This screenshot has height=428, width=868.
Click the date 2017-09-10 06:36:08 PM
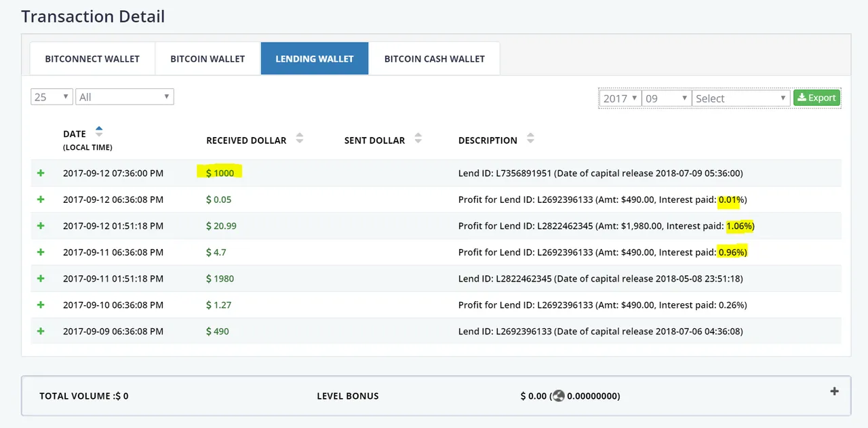coord(113,305)
